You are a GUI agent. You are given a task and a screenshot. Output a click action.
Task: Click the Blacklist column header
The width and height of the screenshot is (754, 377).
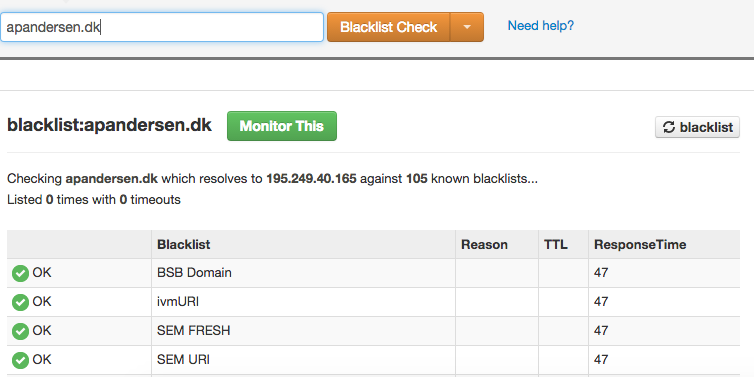pos(184,244)
